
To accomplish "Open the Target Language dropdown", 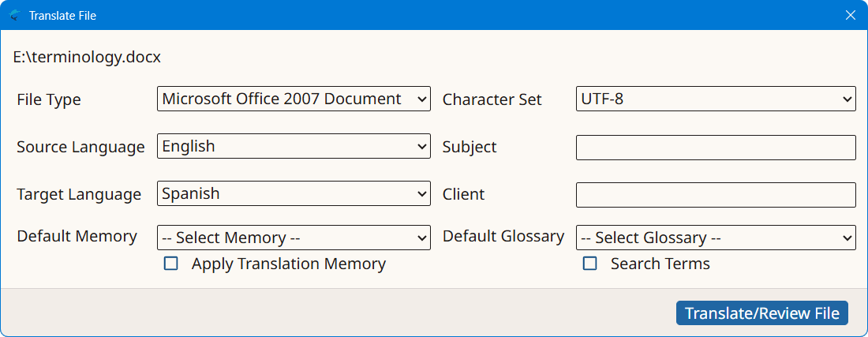I will click(294, 193).
